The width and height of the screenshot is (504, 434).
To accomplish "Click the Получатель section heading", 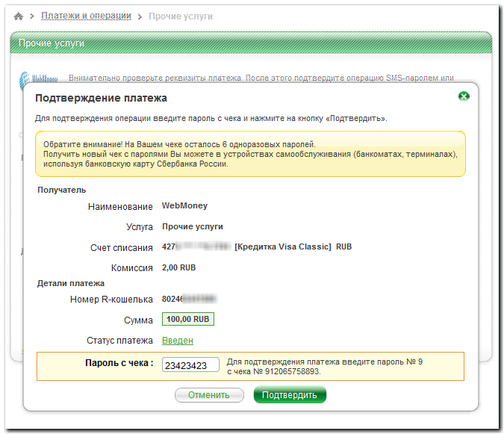I will tap(62, 190).
